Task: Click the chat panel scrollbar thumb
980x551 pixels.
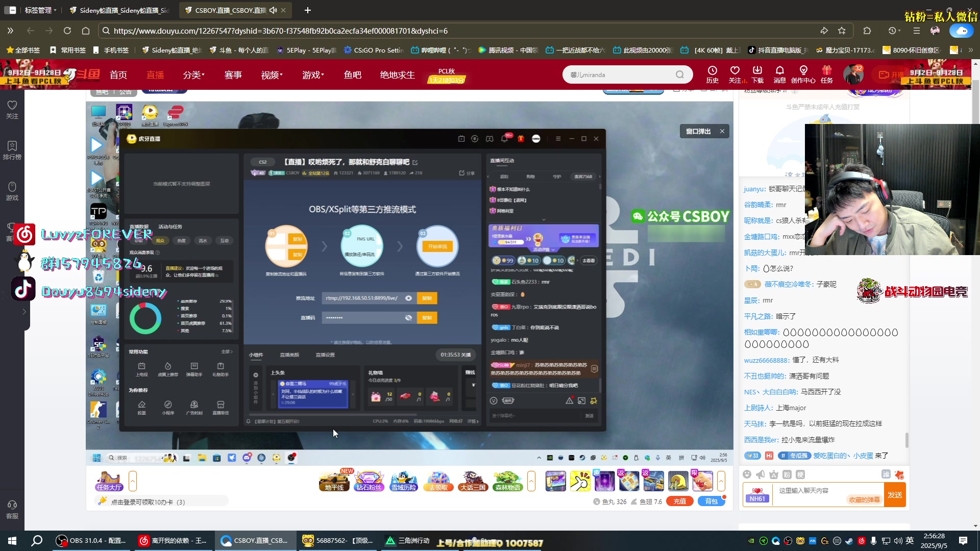Action: coord(907,440)
